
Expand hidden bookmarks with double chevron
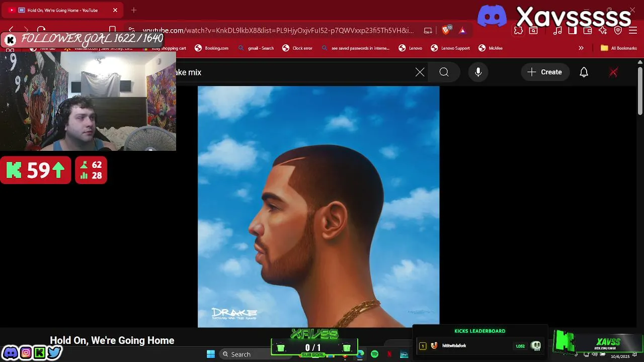point(581,48)
